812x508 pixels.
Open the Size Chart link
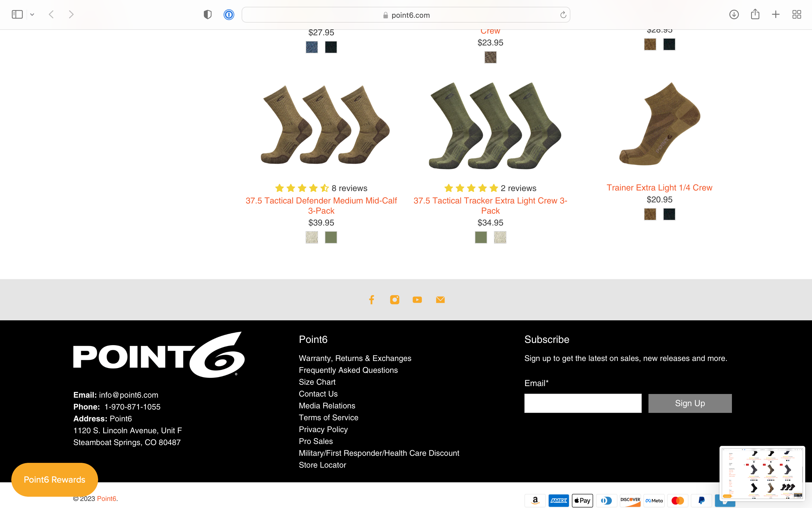point(317,382)
